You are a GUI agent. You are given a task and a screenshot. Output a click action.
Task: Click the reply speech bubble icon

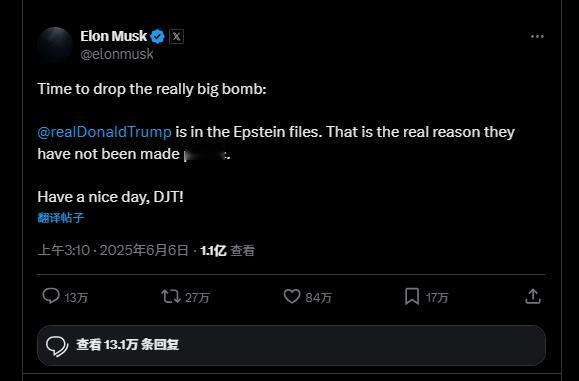[x=51, y=296]
